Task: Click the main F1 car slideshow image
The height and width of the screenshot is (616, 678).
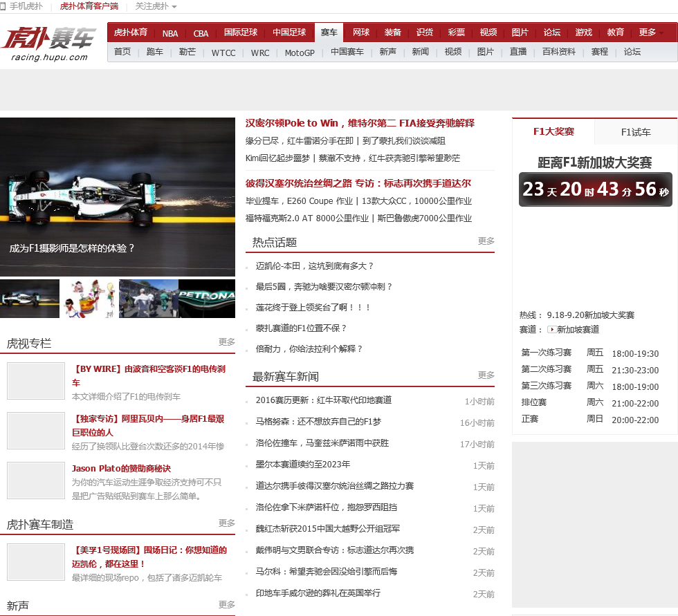Action: [x=118, y=196]
